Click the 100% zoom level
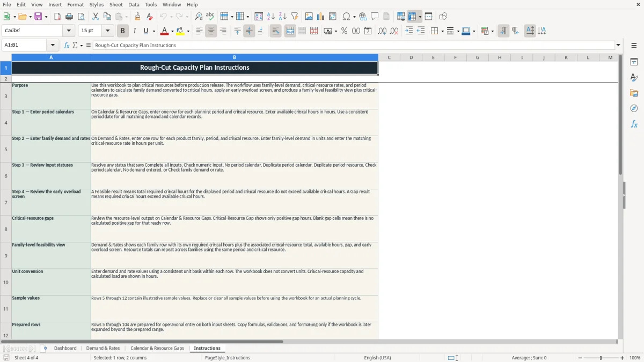The width and height of the screenshot is (644, 362). pos(635,358)
